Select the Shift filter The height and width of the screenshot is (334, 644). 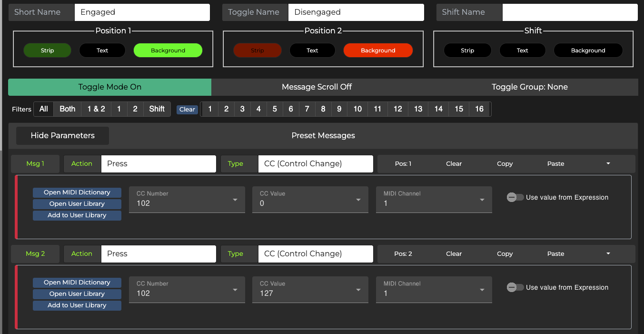pos(157,109)
